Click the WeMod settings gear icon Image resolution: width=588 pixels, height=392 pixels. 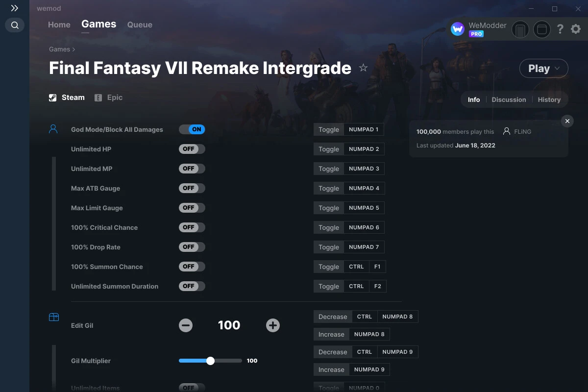pyautogui.click(x=575, y=29)
